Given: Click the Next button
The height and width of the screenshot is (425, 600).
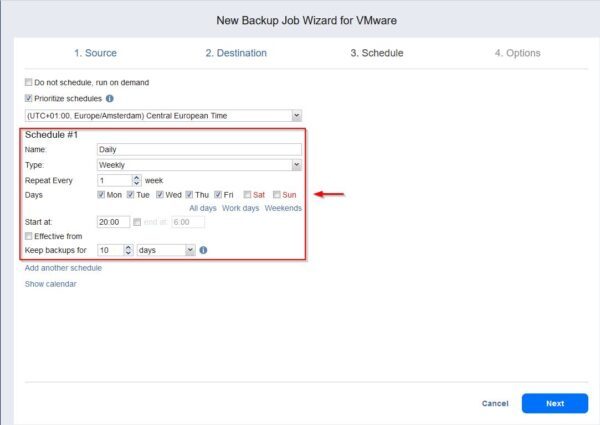Looking at the screenshot, I should 554,403.
